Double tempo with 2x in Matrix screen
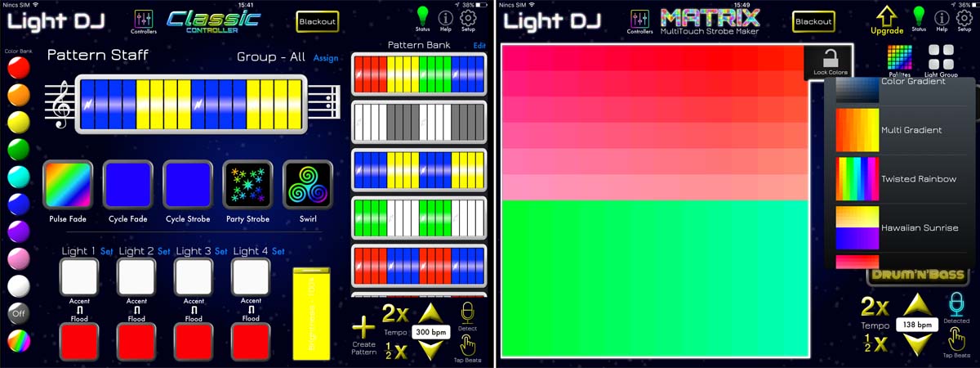The image size is (980, 368). (875, 307)
